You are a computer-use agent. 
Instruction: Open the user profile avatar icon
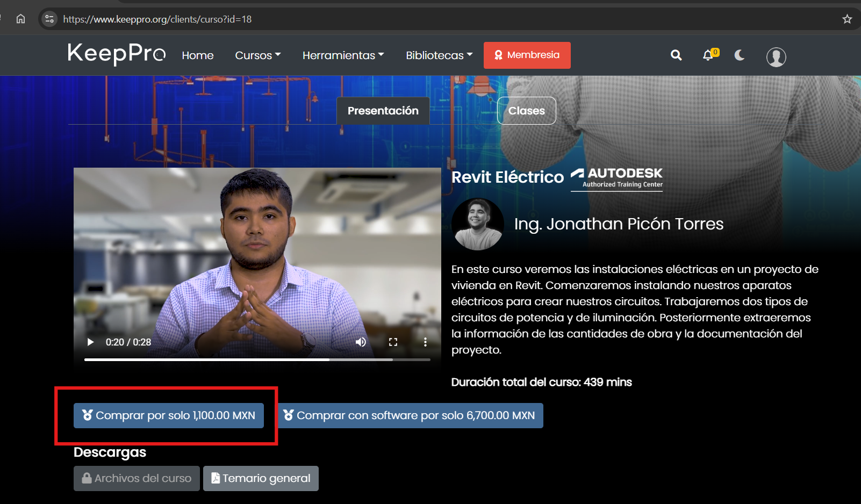click(776, 56)
